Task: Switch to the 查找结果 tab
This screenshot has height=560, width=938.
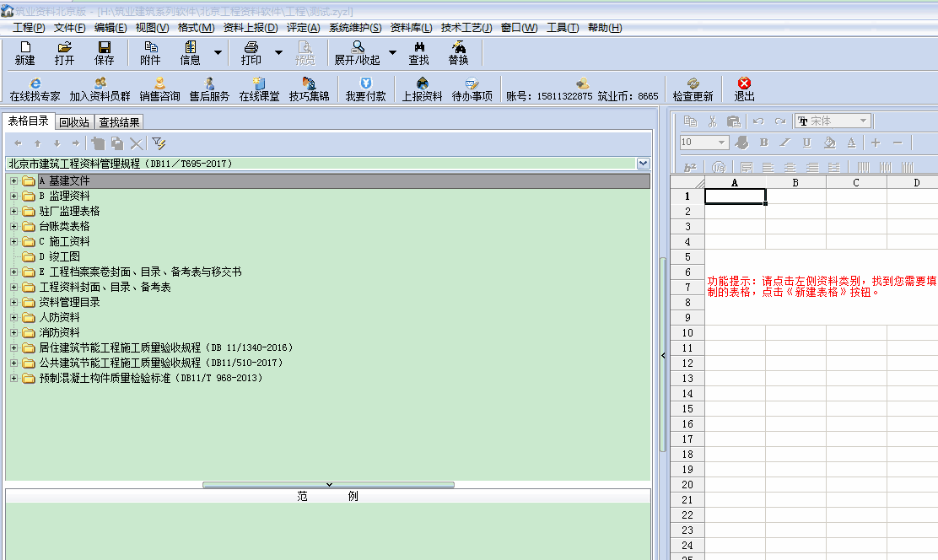Action: coord(118,121)
